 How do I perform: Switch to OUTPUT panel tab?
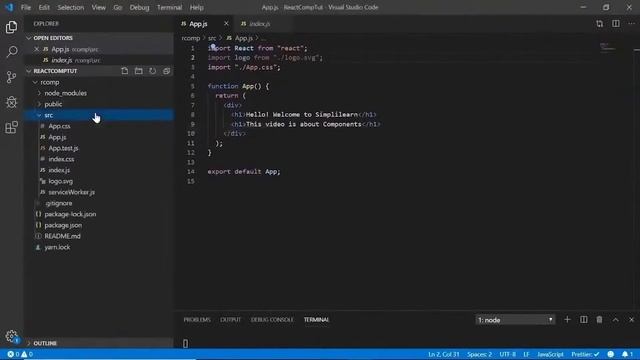pyautogui.click(x=231, y=320)
